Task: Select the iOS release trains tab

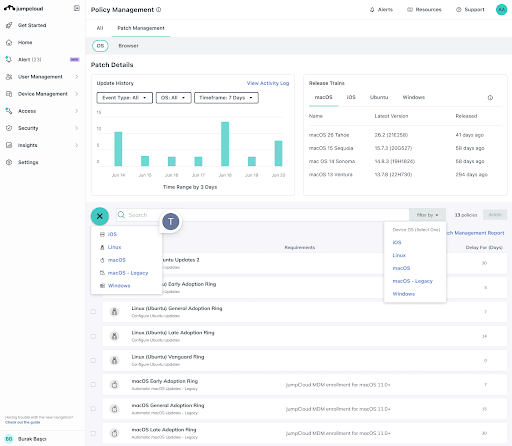Action: [x=351, y=97]
